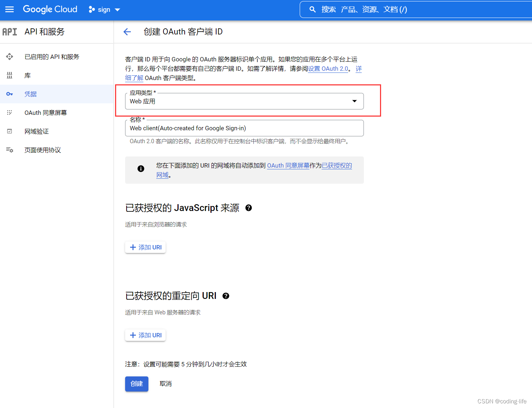Screen dimensions: 532x408
Task: Click the 已启用的 API 和服务 icon
Action: click(x=10, y=57)
